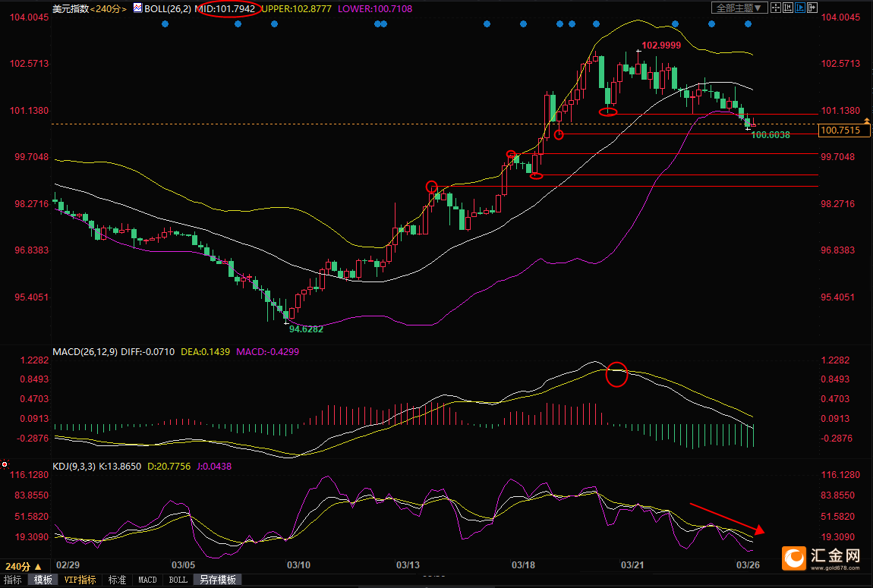This screenshot has width=873, height=588.
Task: Open the 240分 period selector
Action: 23,566
